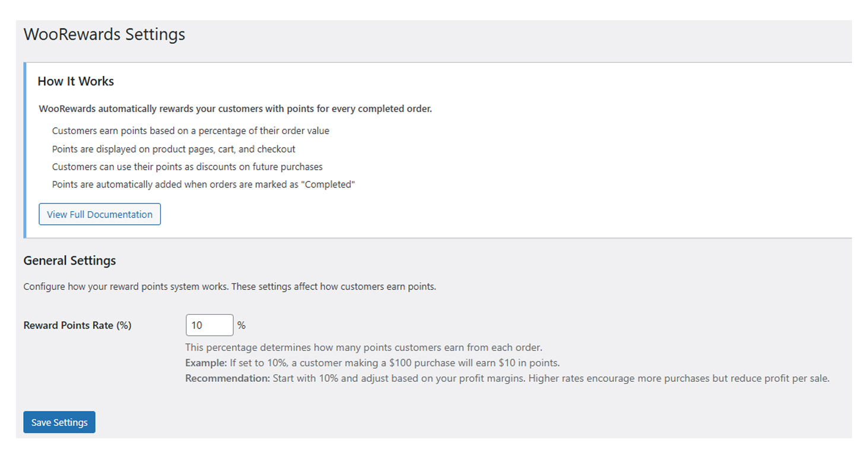Click the General Settings heading

69,260
